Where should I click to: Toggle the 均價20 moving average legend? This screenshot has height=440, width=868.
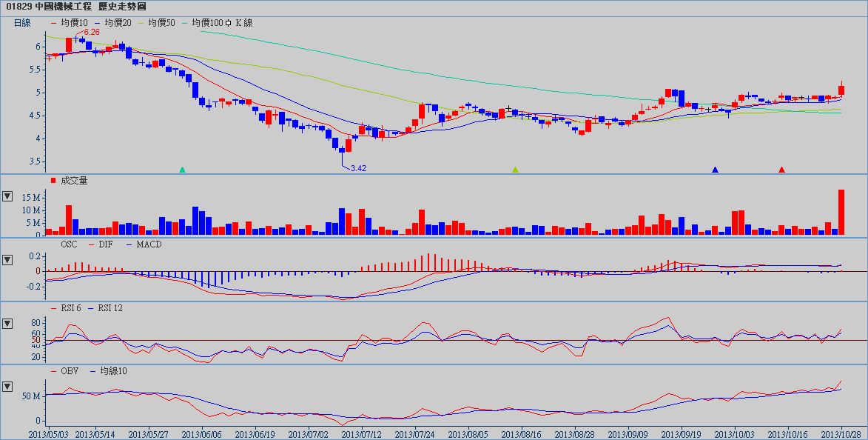113,23
